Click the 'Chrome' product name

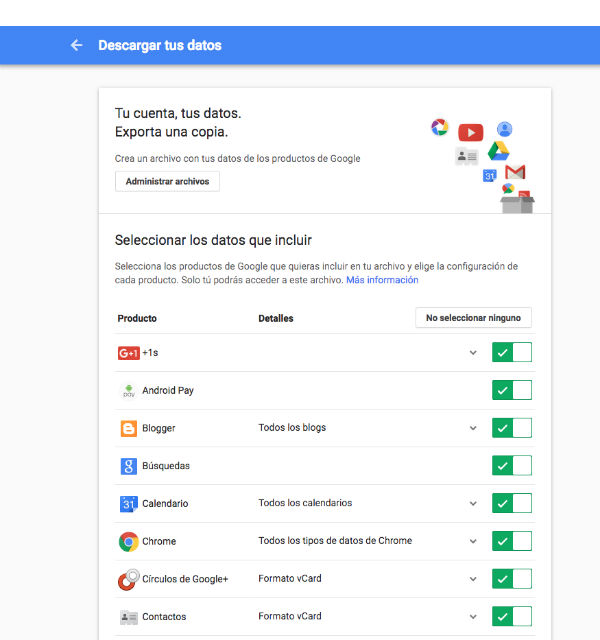[x=159, y=541]
